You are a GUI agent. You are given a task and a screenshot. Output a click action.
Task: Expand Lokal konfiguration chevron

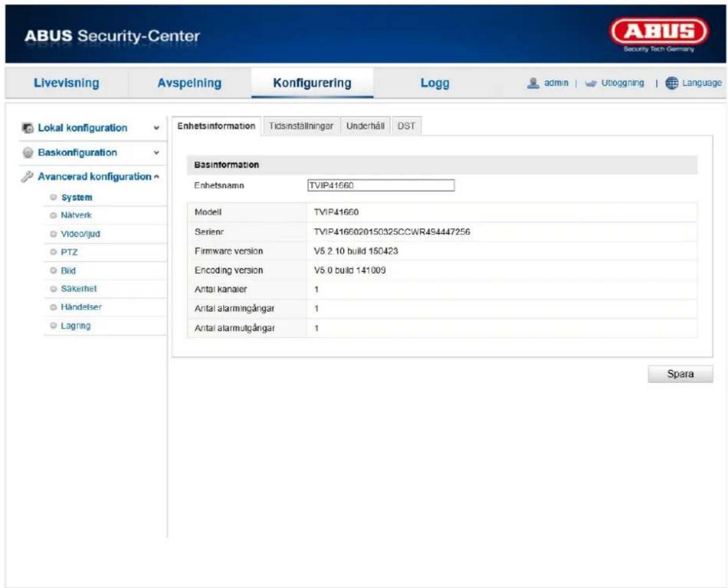click(156, 128)
